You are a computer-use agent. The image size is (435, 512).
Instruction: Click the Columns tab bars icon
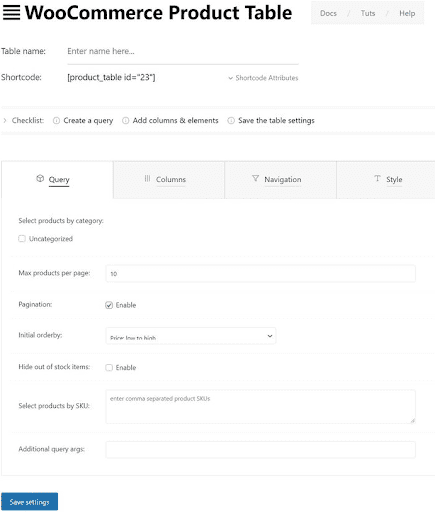pyautogui.click(x=147, y=178)
